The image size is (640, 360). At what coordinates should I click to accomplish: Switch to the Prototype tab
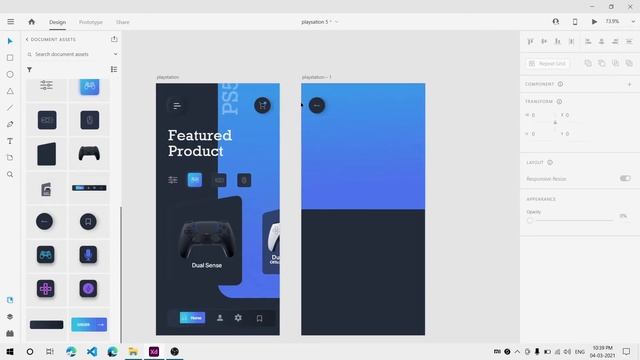(x=91, y=22)
